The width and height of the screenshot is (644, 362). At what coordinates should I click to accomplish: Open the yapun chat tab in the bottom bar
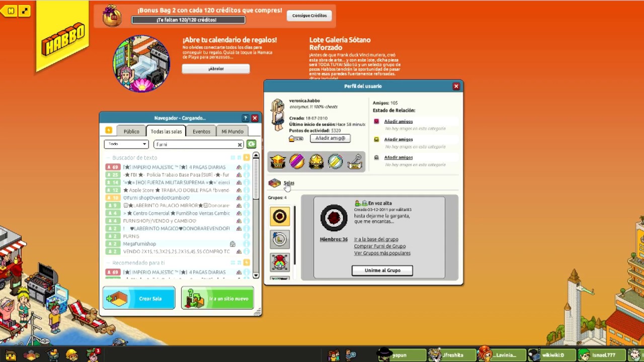[401, 355]
